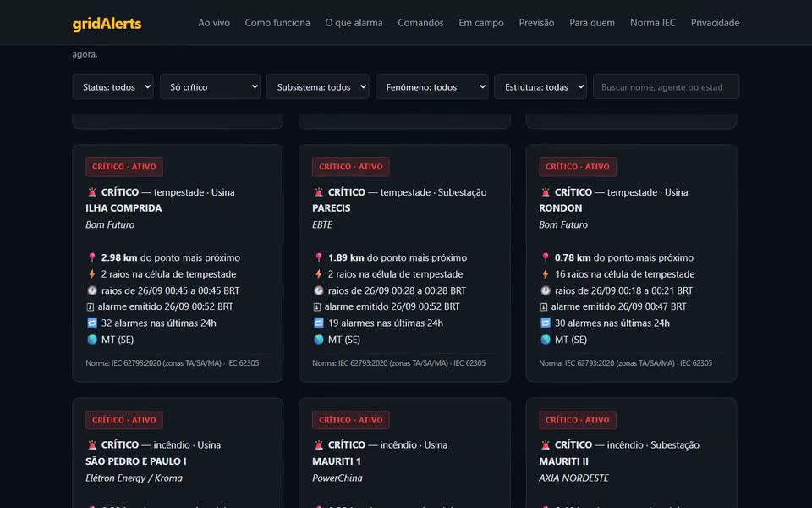
Task: Click the siren icon on RONDON card
Action: tap(546, 192)
